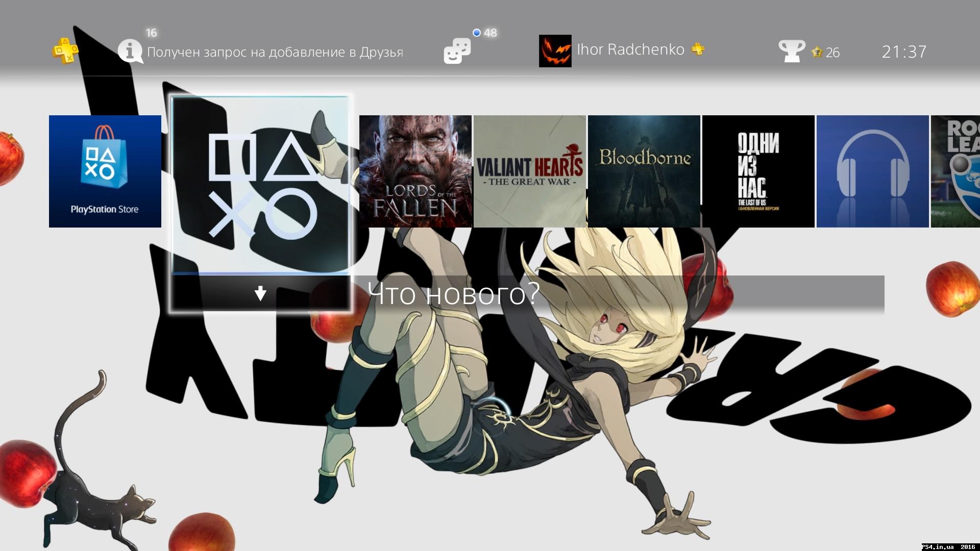
Task: Launch the Lords of the Fallen game tile
Action: (x=415, y=171)
